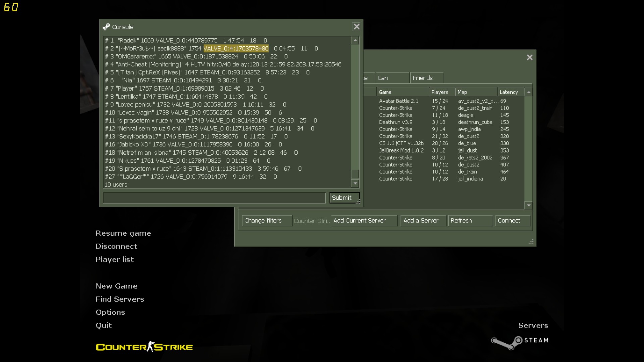
Task: Open Options menu
Action: 110,312
